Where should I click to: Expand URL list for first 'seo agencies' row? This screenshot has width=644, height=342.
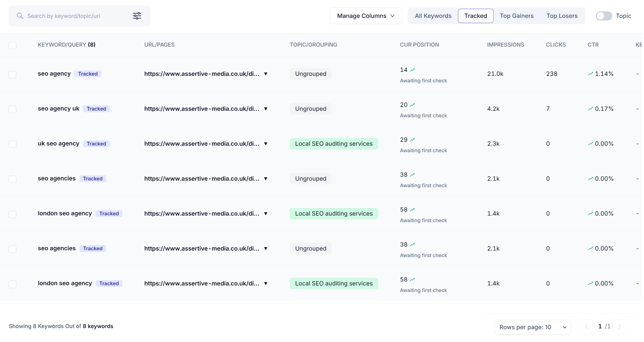click(266, 179)
